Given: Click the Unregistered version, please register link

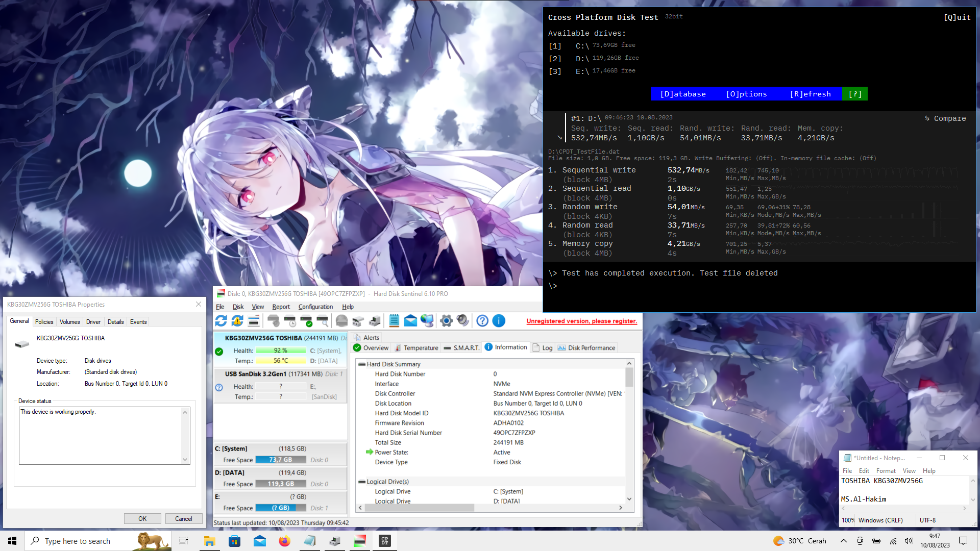Looking at the screenshot, I should pos(581,321).
